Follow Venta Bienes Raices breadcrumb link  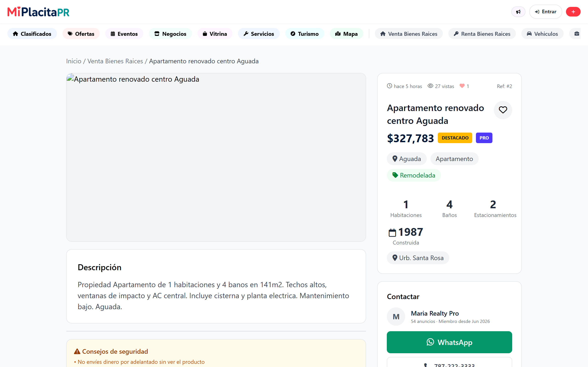point(115,61)
